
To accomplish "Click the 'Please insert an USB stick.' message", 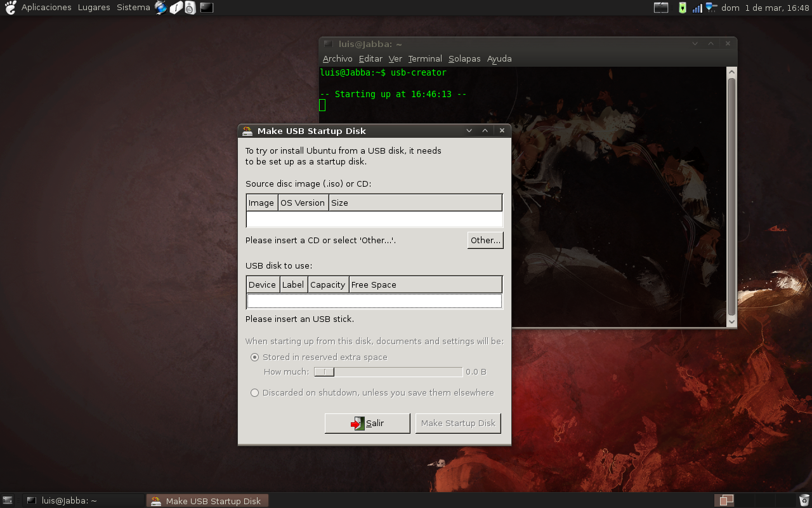I will coord(299,319).
